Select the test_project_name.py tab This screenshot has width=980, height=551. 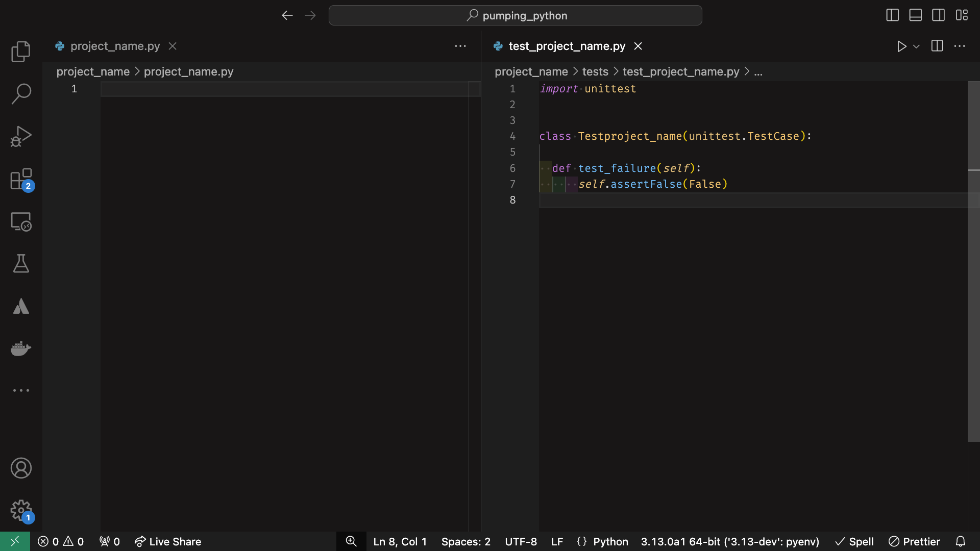(x=567, y=46)
